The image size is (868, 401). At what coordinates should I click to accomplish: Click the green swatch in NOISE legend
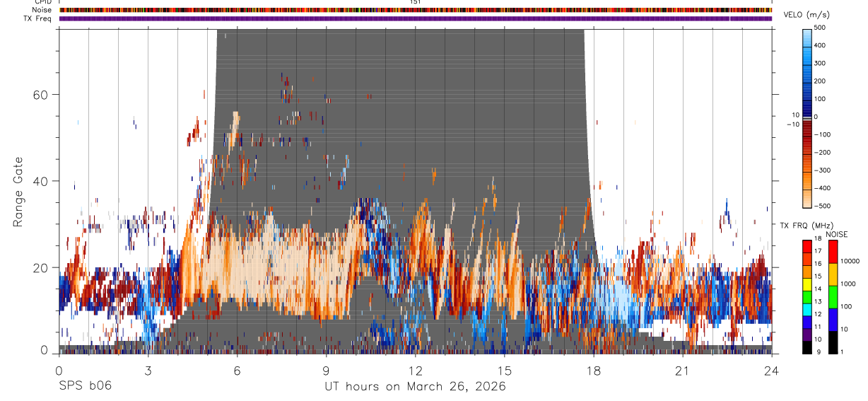832,297
